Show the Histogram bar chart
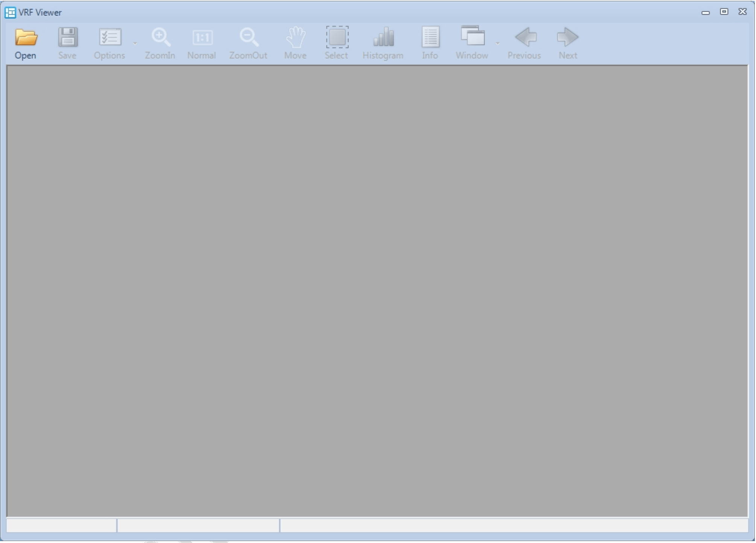The image size is (756, 543). coord(383,38)
